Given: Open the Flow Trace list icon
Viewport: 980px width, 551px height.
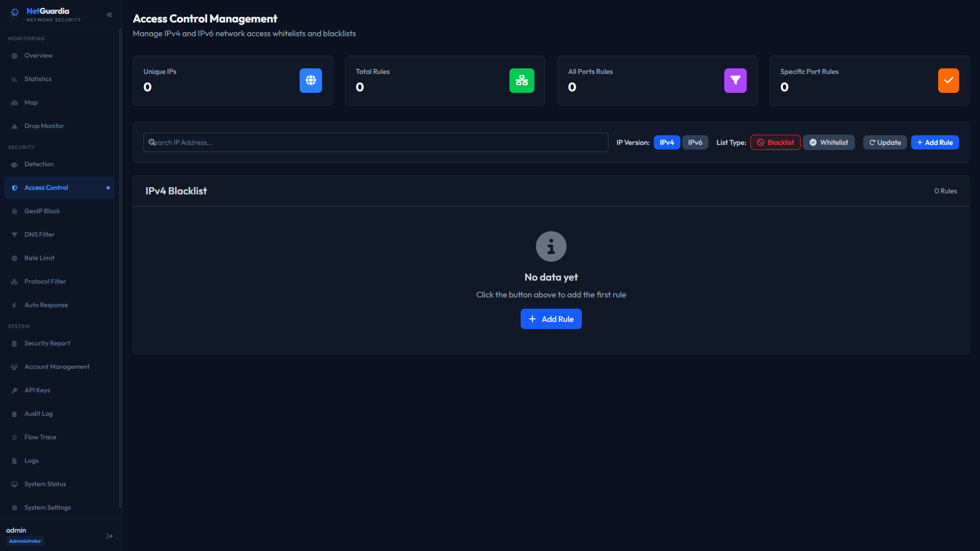Looking at the screenshot, I should (x=14, y=438).
